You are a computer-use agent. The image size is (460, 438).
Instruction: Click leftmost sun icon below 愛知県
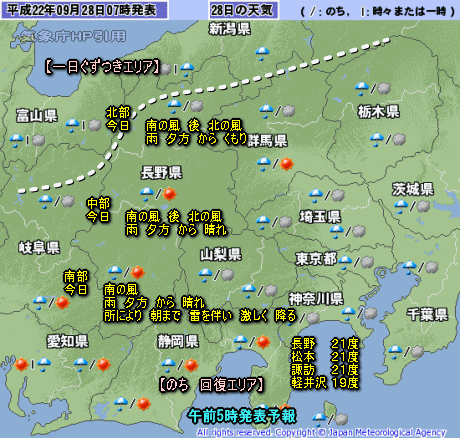pyautogui.click(x=21, y=364)
